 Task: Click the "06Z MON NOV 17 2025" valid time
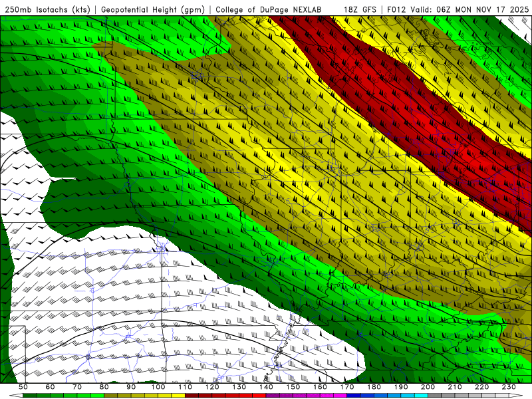pyautogui.click(x=484, y=9)
